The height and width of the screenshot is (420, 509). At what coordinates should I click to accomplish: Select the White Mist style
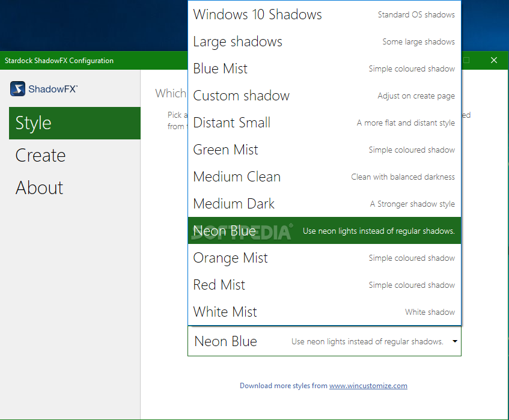(325, 312)
